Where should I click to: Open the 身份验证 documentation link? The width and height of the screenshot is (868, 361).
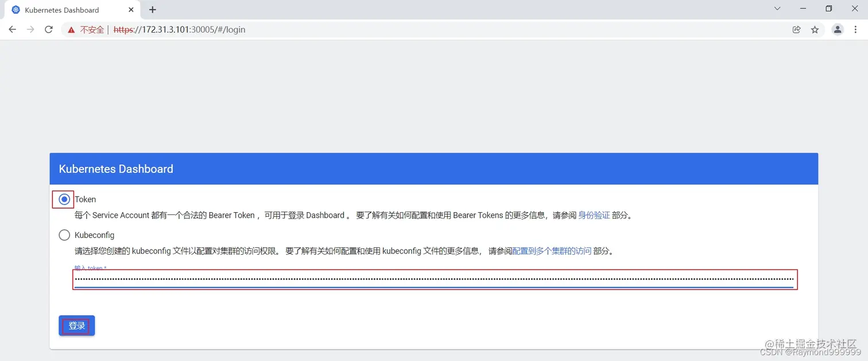click(x=594, y=215)
